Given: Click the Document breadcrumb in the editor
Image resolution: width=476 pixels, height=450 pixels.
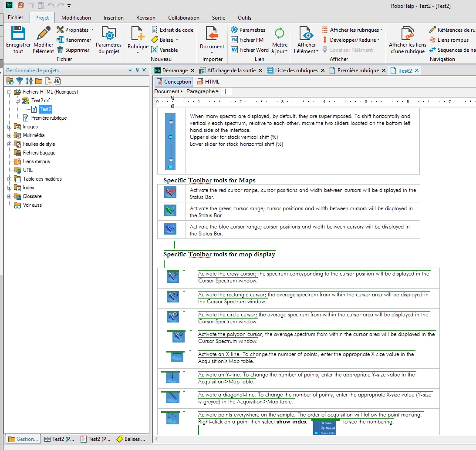Looking at the screenshot, I should 167,91.
